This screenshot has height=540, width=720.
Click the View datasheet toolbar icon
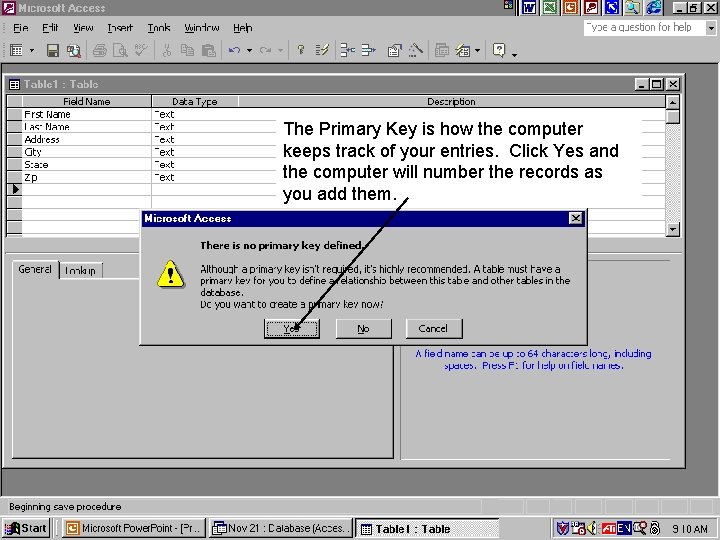(x=17, y=50)
